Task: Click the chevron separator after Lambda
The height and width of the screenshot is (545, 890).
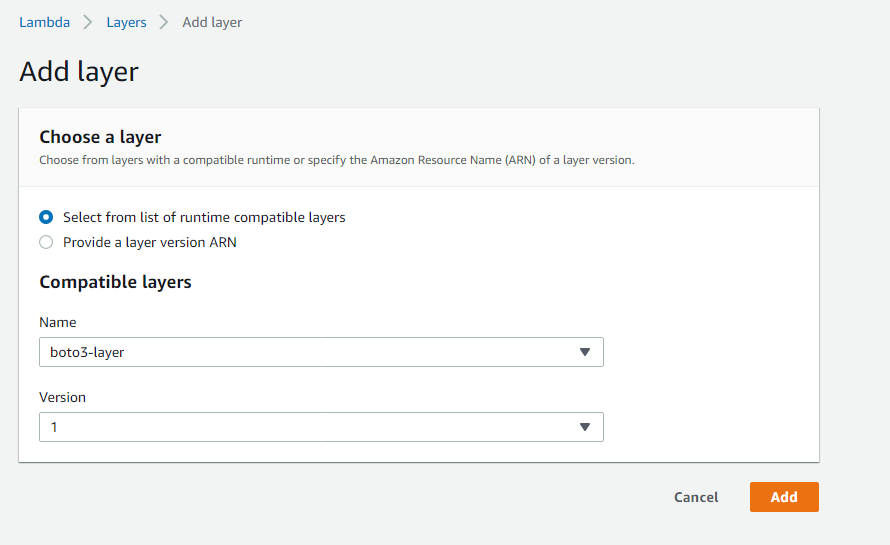Action: click(x=87, y=22)
